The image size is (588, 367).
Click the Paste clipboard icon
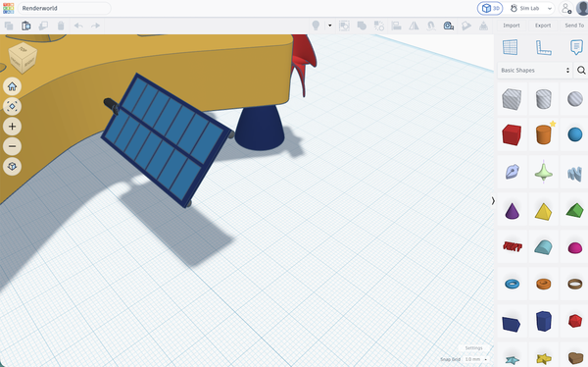(25, 26)
